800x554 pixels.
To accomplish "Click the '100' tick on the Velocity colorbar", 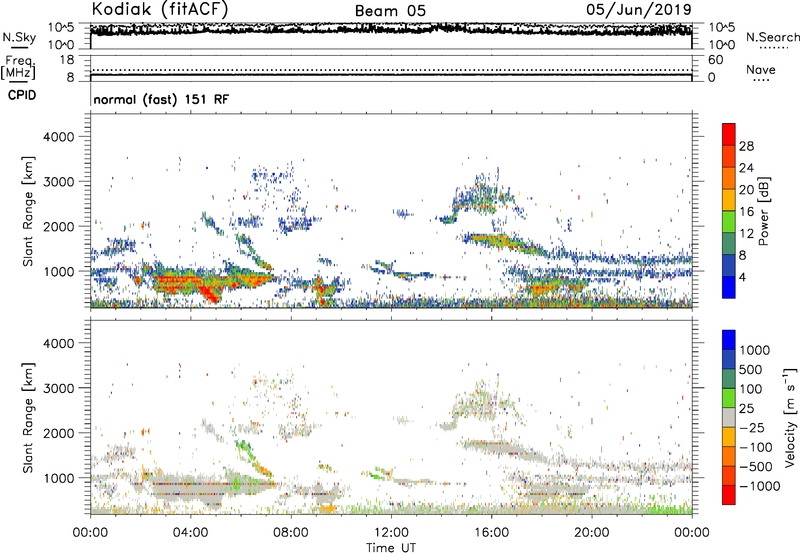I will point(751,389).
